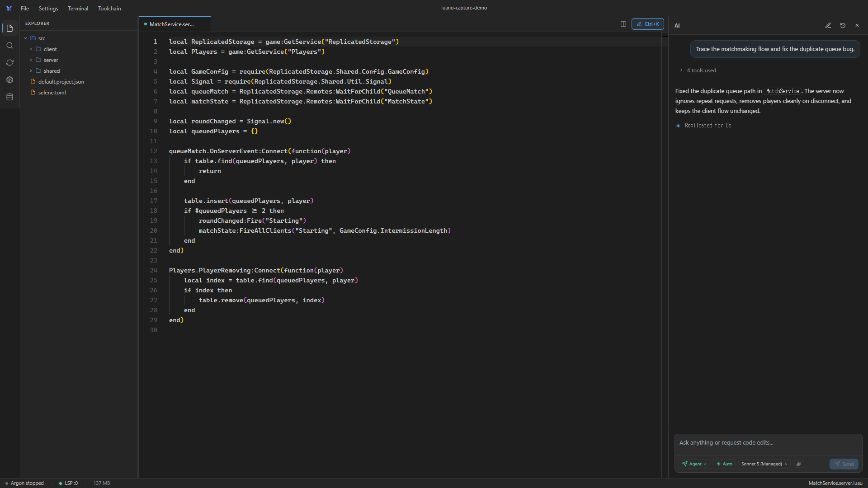Expand the 4 tools used section
The image size is (868, 488).
[x=698, y=70]
